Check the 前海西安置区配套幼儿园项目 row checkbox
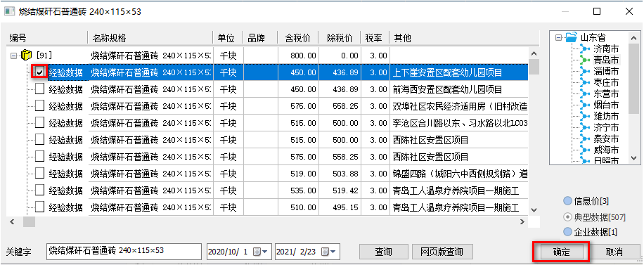 click(x=40, y=89)
